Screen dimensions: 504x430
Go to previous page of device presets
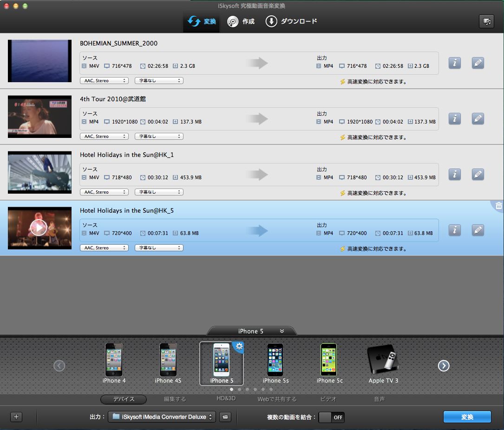tap(59, 365)
